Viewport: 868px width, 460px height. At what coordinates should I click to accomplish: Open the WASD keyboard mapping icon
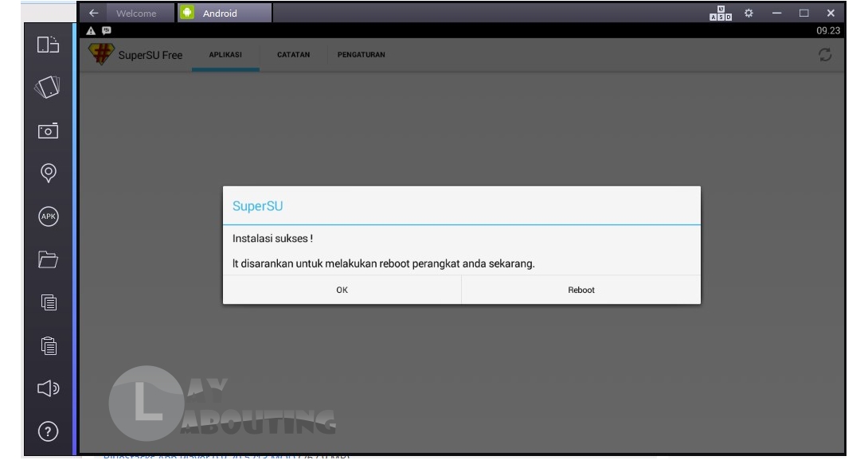(720, 14)
